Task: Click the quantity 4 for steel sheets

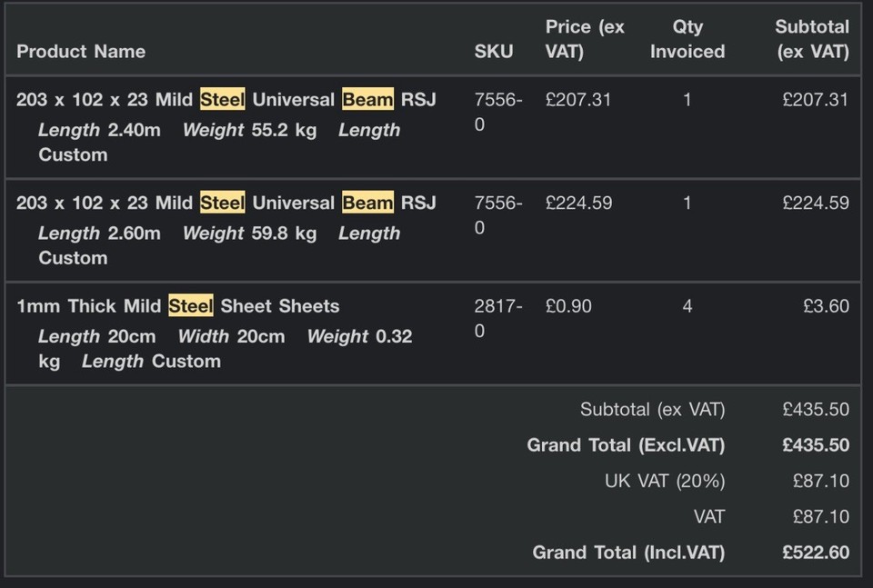Action: click(687, 306)
